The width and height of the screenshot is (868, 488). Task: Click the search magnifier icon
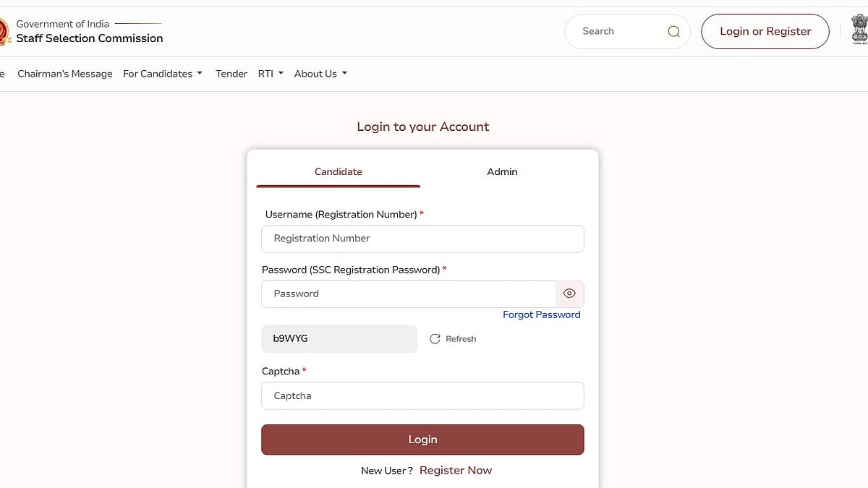pyautogui.click(x=673, y=31)
